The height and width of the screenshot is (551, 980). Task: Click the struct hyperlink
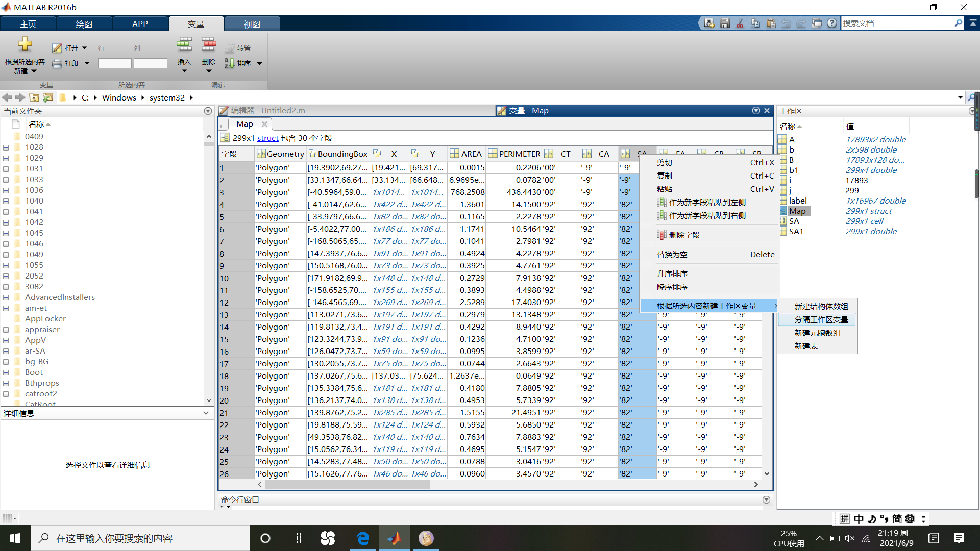pos(267,138)
